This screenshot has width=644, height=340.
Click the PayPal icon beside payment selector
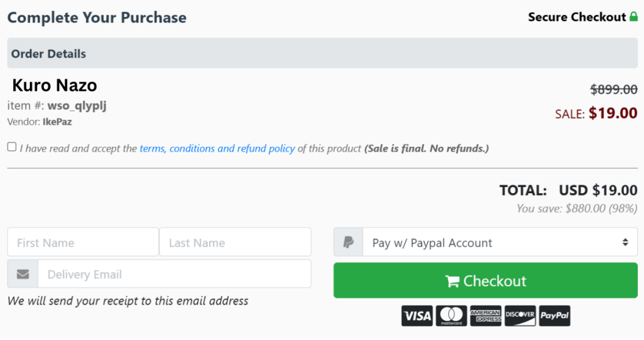(348, 243)
